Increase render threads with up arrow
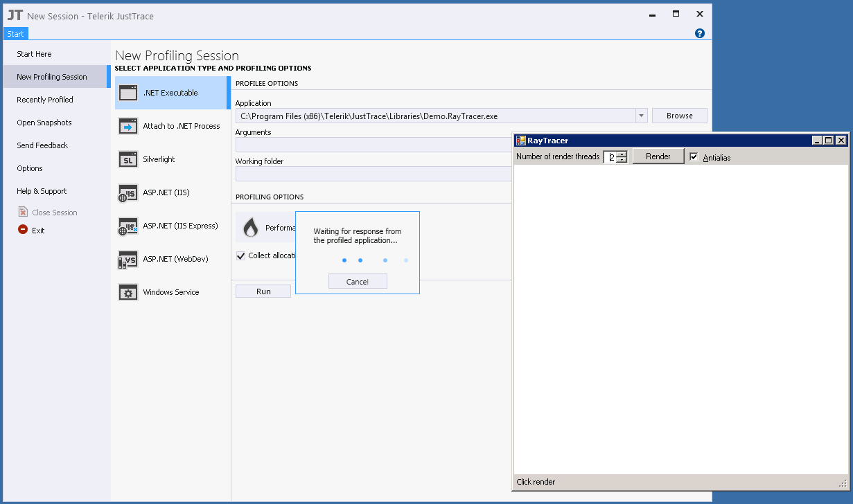 (x=622, y=154)
